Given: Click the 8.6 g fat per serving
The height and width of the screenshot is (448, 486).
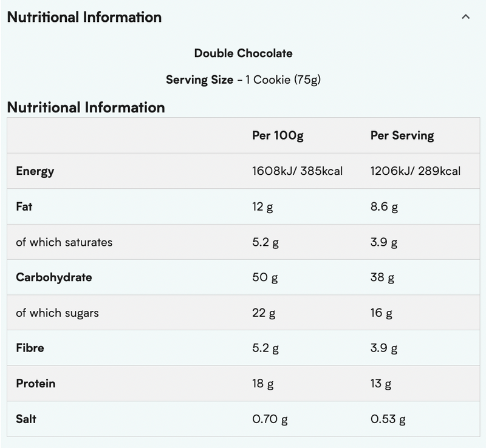Looking at the screenshot, I should tap(384, 207).
